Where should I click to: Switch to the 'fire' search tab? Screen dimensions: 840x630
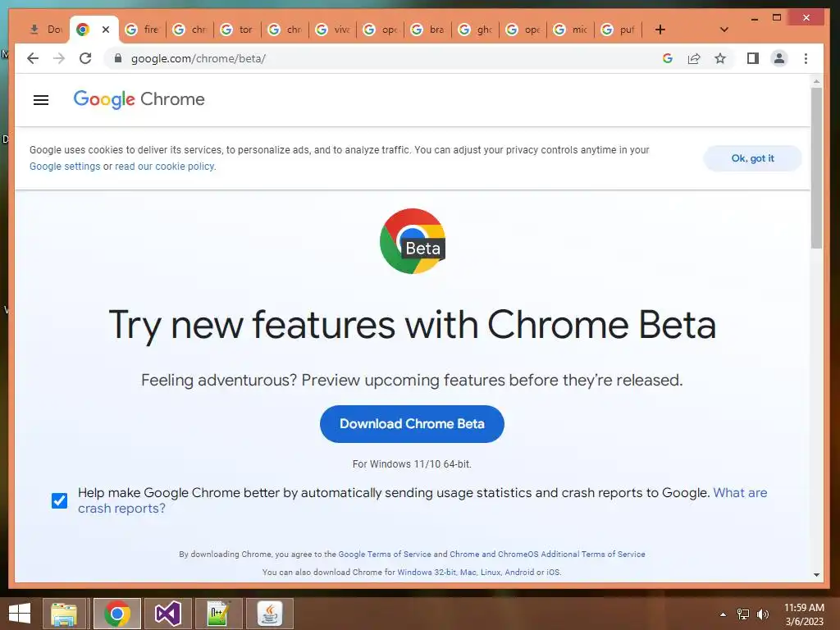tap(142, 30)
